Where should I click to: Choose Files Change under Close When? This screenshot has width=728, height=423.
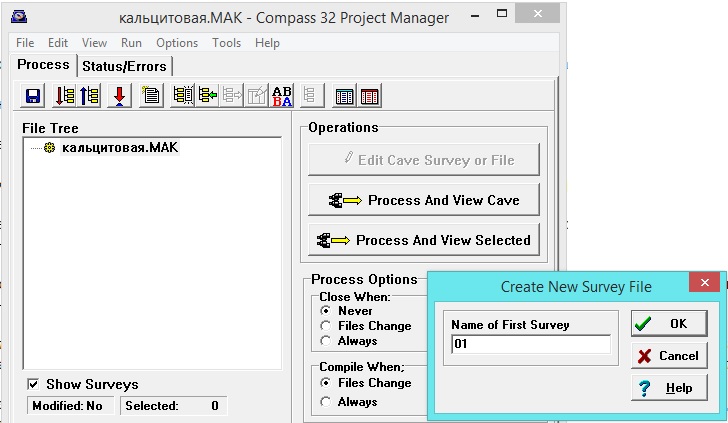click(326, 326)
